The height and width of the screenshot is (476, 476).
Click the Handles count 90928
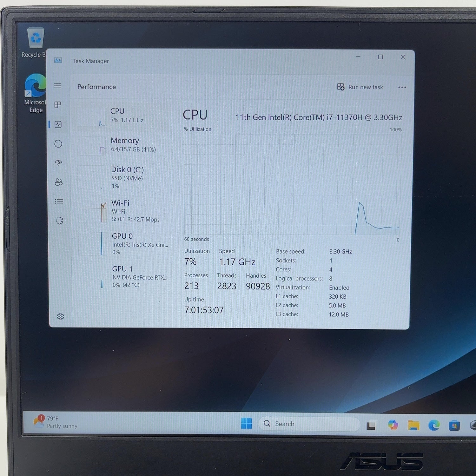pyautogui.click(x=258, y=286)
